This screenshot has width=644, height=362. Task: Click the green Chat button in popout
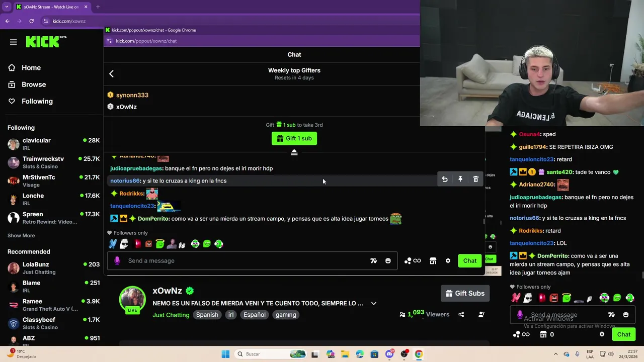470,260
